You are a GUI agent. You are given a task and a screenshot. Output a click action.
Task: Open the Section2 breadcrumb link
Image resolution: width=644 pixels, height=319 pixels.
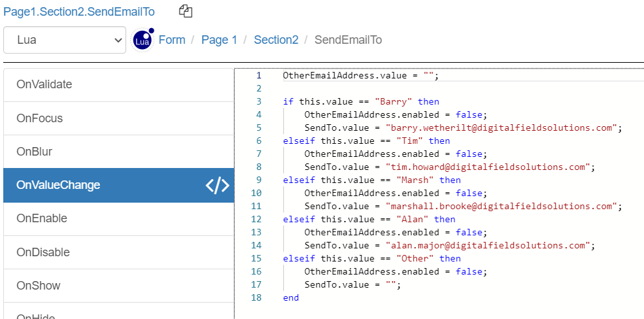pos(276,40)
